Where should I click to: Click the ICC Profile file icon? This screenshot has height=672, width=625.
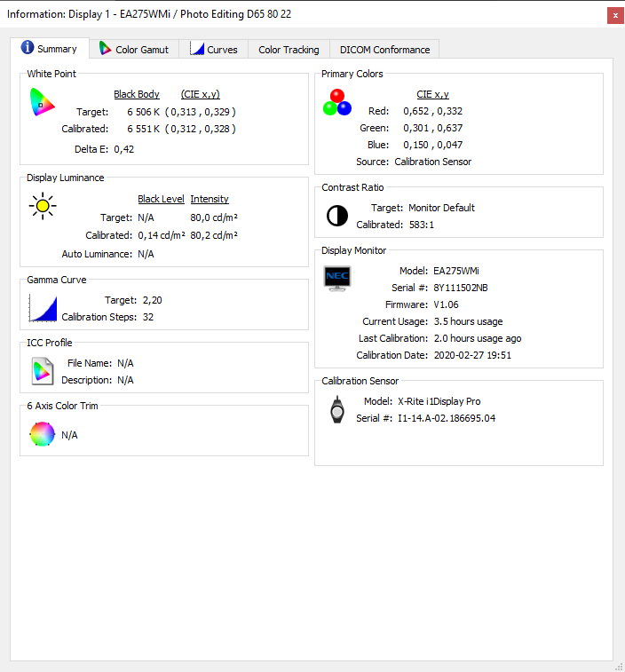pos(42,370)
